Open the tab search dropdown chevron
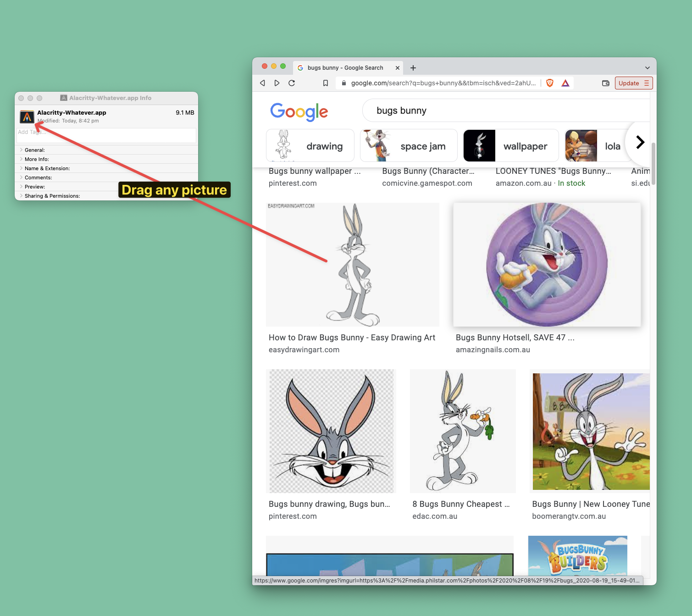692x616 pixels. [647, 68]
